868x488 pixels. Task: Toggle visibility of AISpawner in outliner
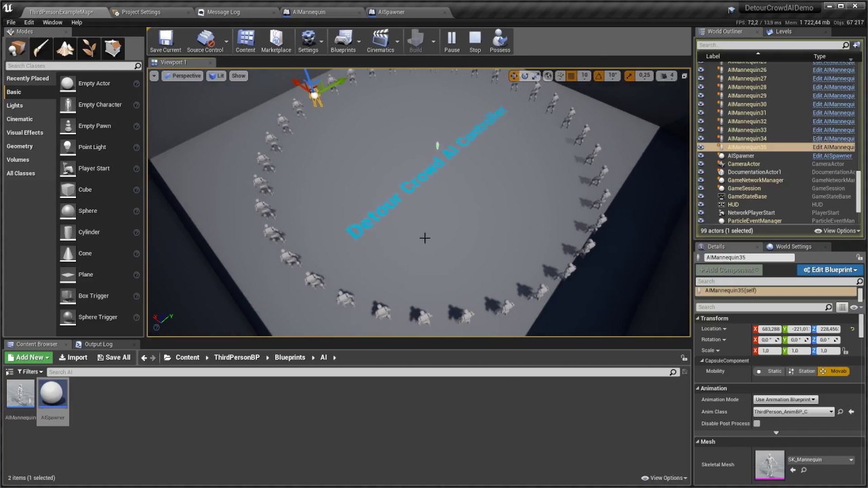coord(701,156)
